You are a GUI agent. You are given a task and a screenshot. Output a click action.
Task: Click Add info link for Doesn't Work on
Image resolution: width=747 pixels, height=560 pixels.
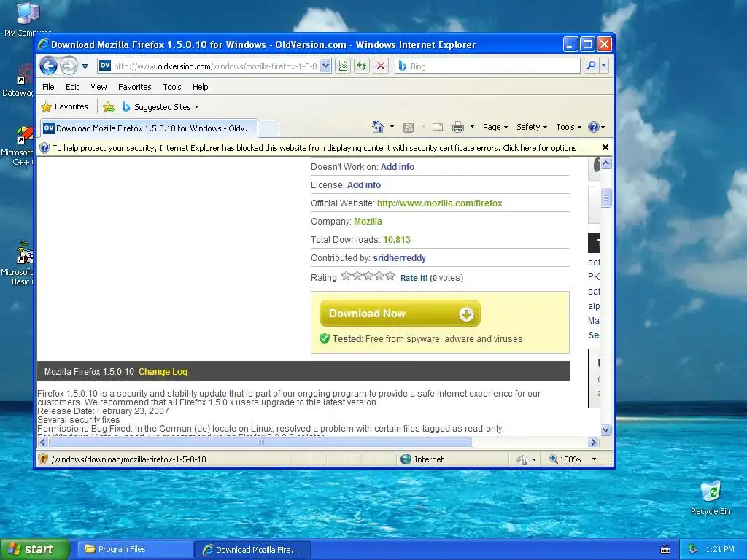398,167
